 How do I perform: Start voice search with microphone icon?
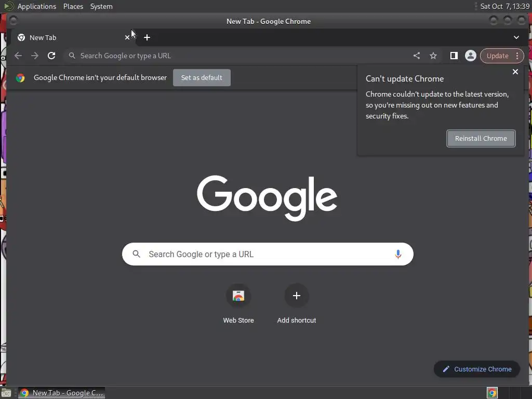(398, 254)
